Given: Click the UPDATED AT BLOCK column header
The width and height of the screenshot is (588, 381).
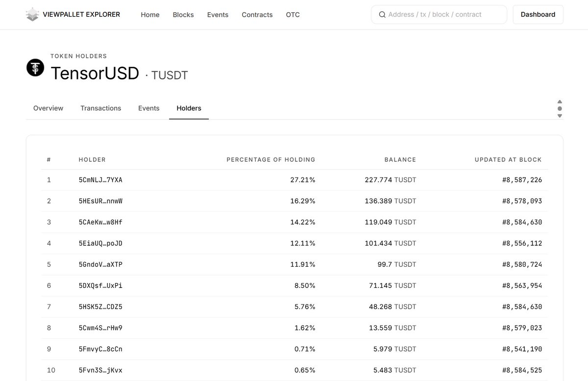Looking at the screenshot, I should [508, 159].
